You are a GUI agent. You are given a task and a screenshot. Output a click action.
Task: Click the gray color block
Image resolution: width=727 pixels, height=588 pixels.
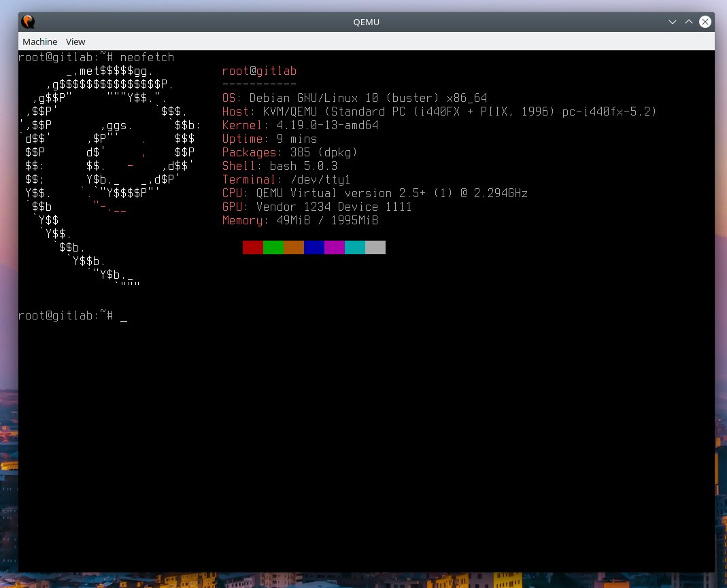tap(375, 247)
